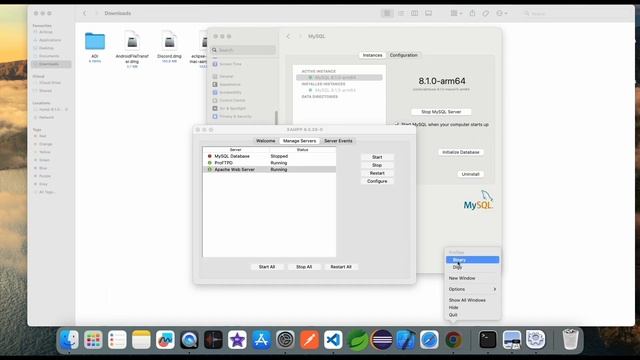Open Visual Studio Code in the Dock
The height and width of the screenshot is (360, 640).
333,340
